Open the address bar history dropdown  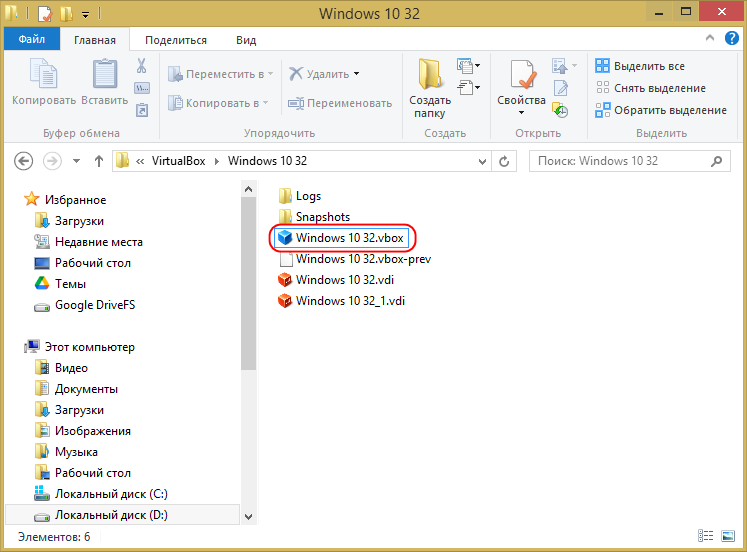[482, 161]
